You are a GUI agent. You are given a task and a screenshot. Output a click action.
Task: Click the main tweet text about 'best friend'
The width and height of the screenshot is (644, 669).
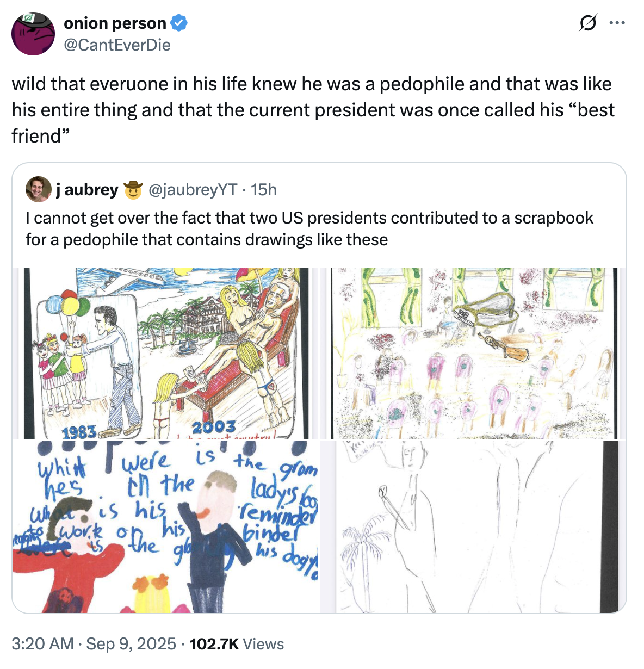point(313,110)
